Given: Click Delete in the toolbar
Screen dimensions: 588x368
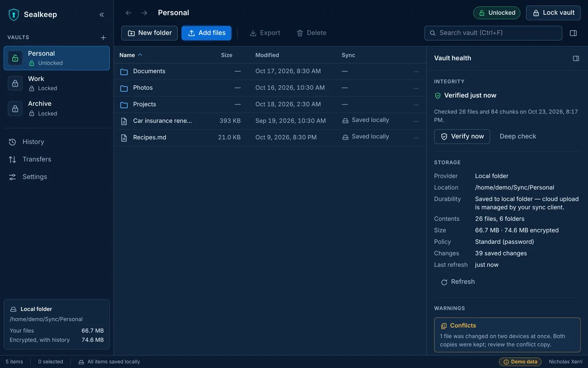Looking at the screenshot, I should (311, 33).
